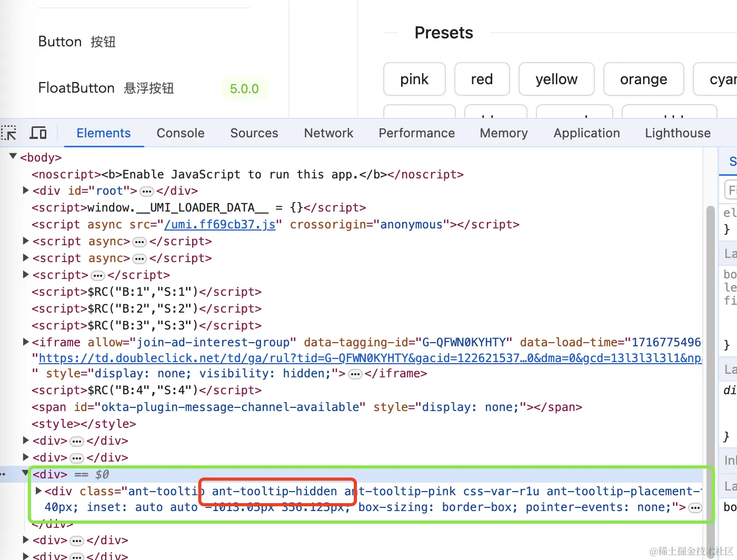Switch to the Network tab
The width and height of the screenshot is (737, 560).
[x=329, y=133]
